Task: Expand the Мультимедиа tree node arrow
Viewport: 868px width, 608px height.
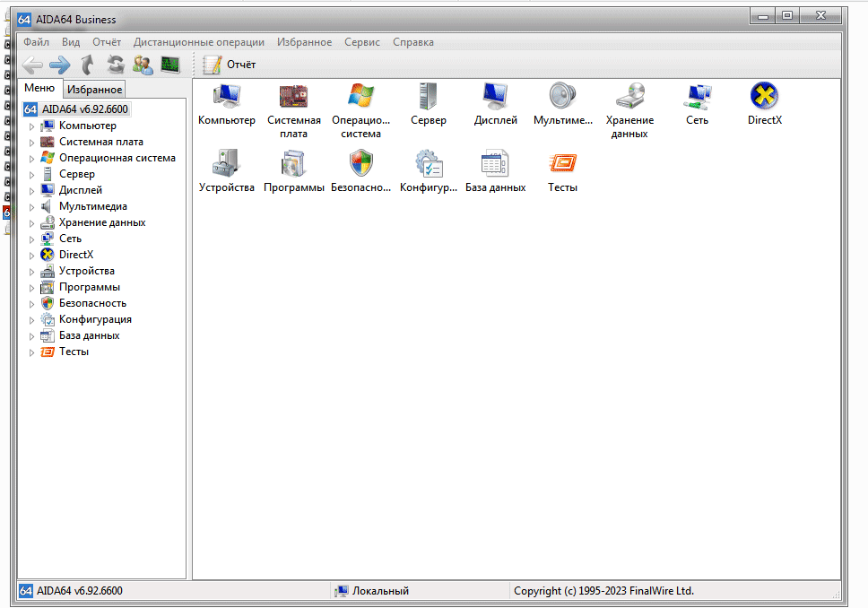Action: tap(31, 207)
